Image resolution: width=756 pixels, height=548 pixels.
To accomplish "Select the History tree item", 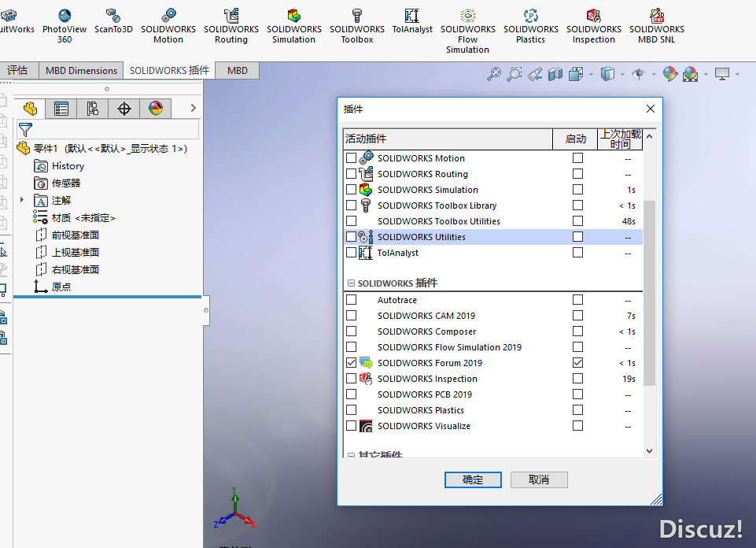I will click(x=59, y=166).
